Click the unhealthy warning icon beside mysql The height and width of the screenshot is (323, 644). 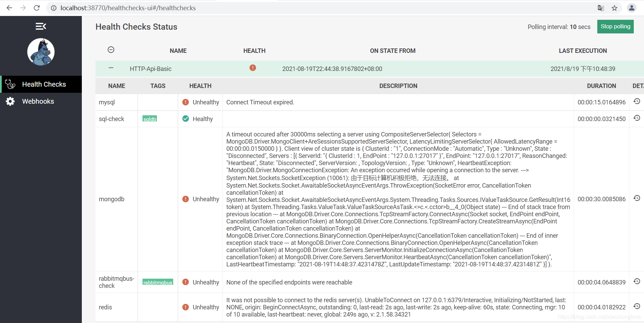tap(185, 102)
